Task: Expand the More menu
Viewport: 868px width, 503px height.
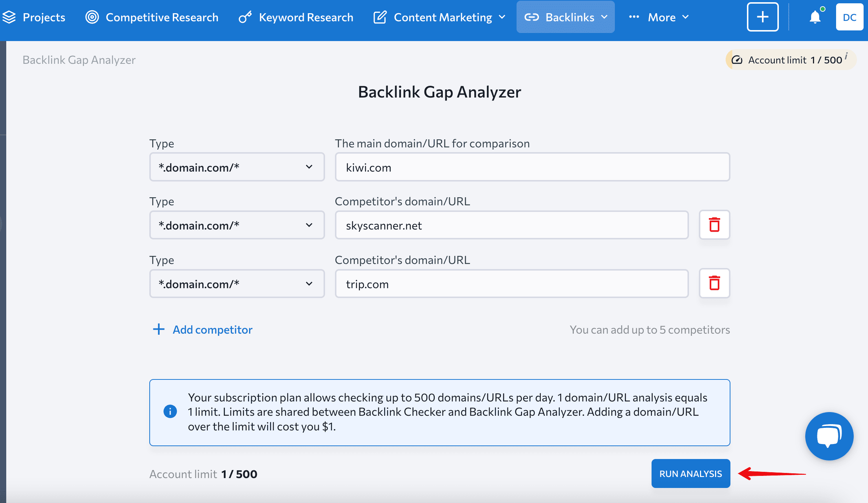Action: tap(659, 17)
